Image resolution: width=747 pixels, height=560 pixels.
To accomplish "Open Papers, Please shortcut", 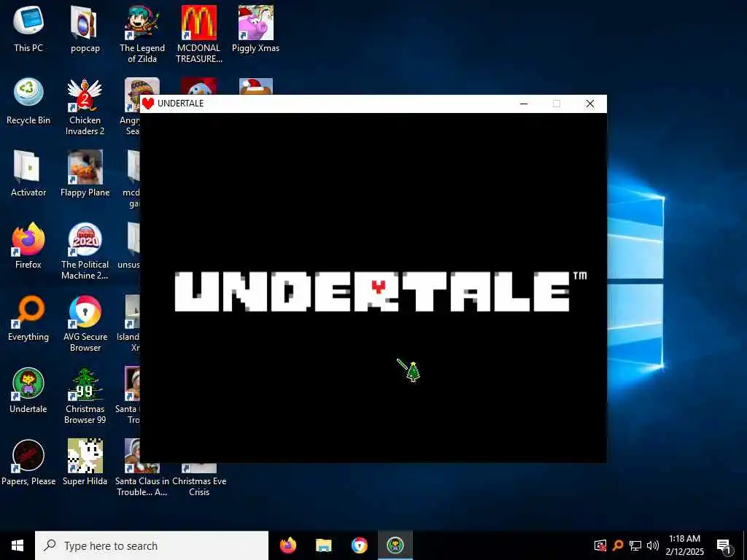I will pyautogui.click(x=28, y=462).
